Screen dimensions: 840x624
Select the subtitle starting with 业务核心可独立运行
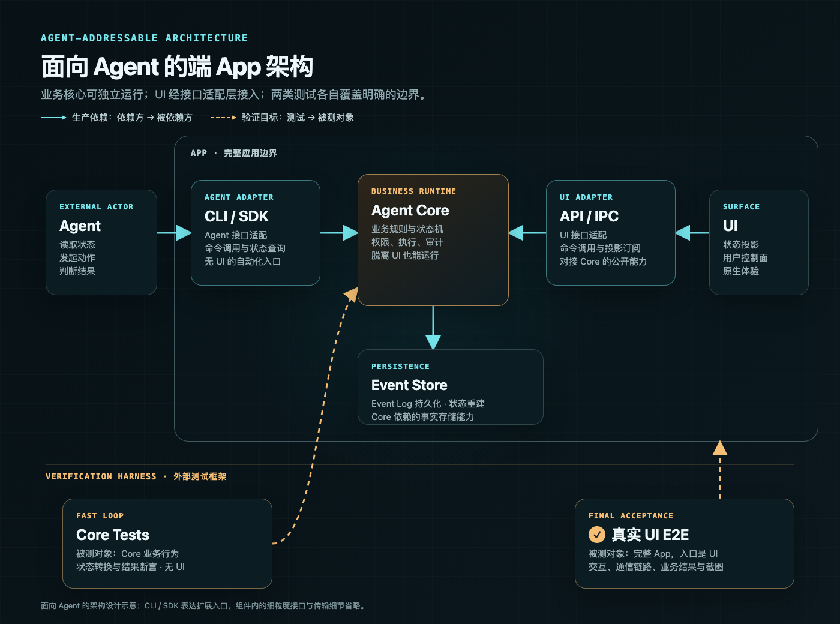(x=235, y=94)
